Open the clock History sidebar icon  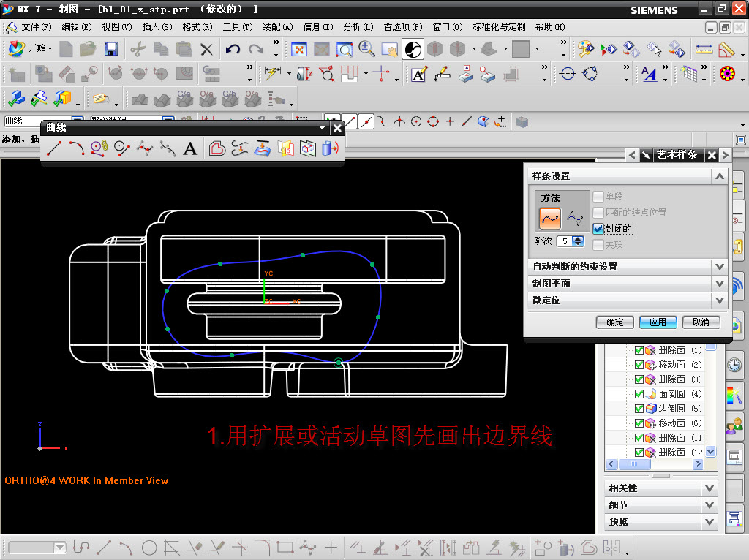click(734, 366)
